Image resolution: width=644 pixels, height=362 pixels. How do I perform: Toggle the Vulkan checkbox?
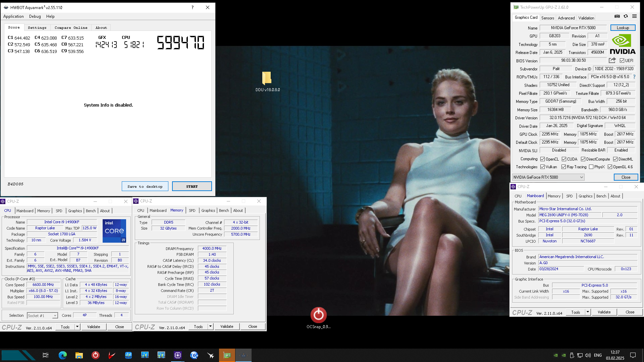coord(542,167)
